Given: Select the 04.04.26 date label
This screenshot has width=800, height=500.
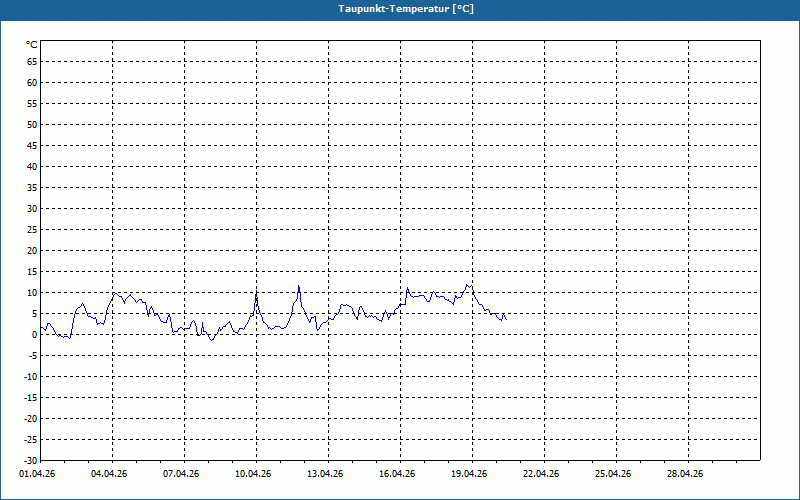Looking at the screenshot, I should point(109,474).
